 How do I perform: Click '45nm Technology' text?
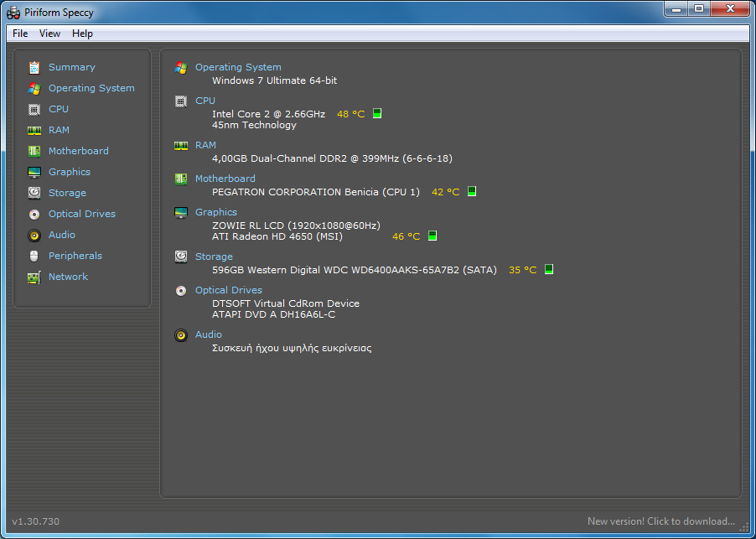click(x=254, y=126)
